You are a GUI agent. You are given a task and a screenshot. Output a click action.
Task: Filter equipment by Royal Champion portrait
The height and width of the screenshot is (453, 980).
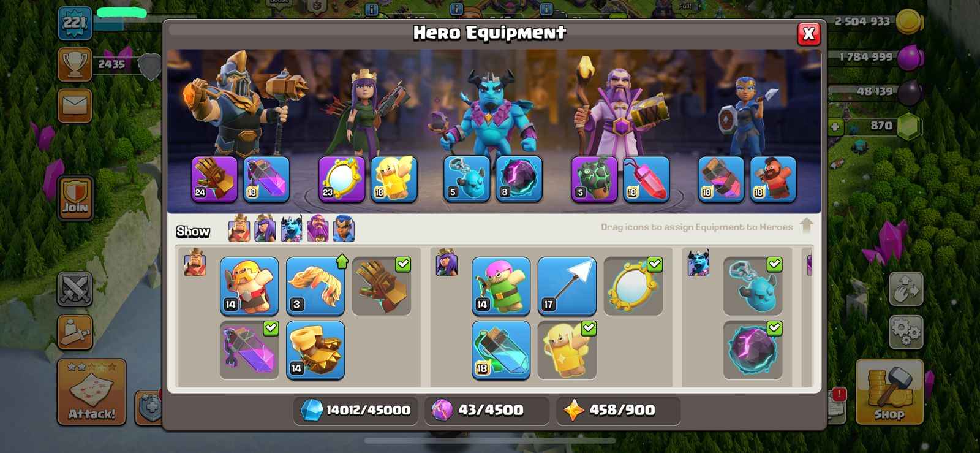(x=344, y=229)
